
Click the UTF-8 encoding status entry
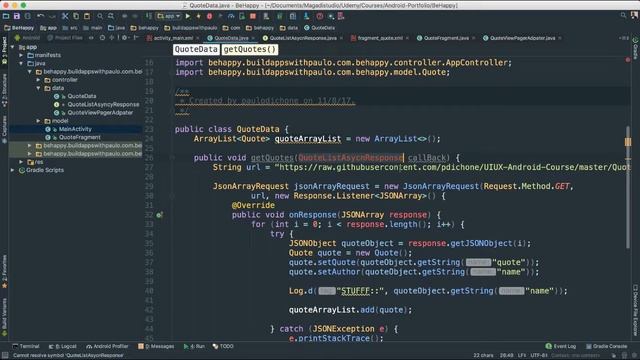[x=539, y=356]
